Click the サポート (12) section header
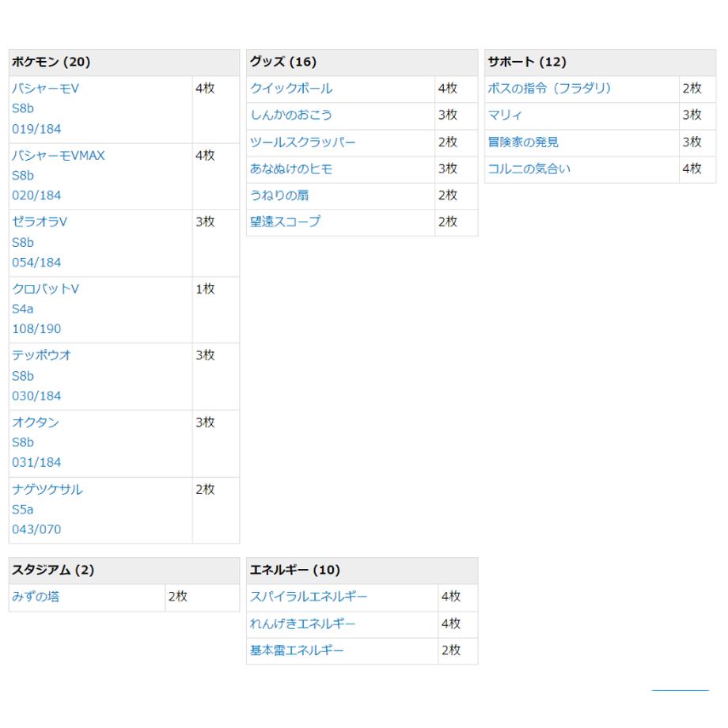The height and width of the screenshot is (728, 728). click(x=601, y=63)
